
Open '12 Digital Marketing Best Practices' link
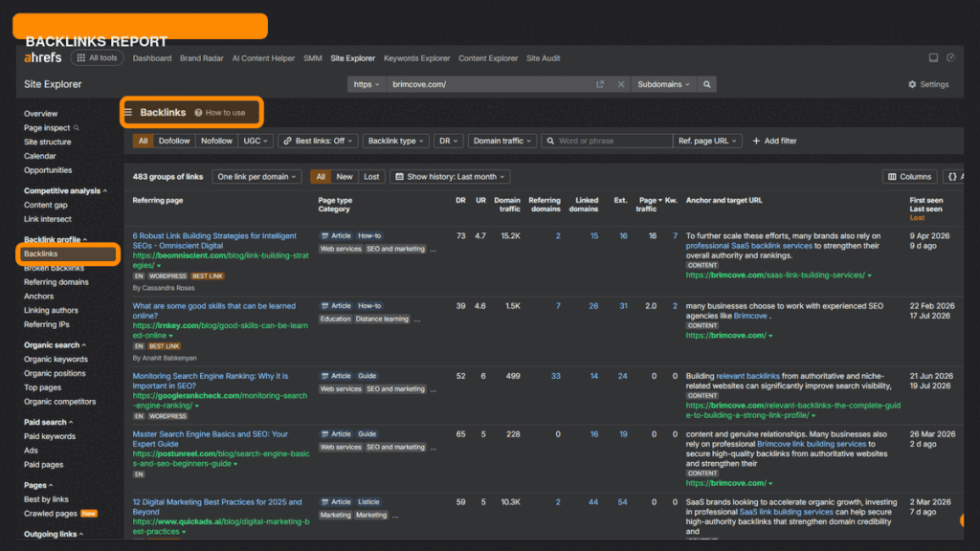coord(217,507)
